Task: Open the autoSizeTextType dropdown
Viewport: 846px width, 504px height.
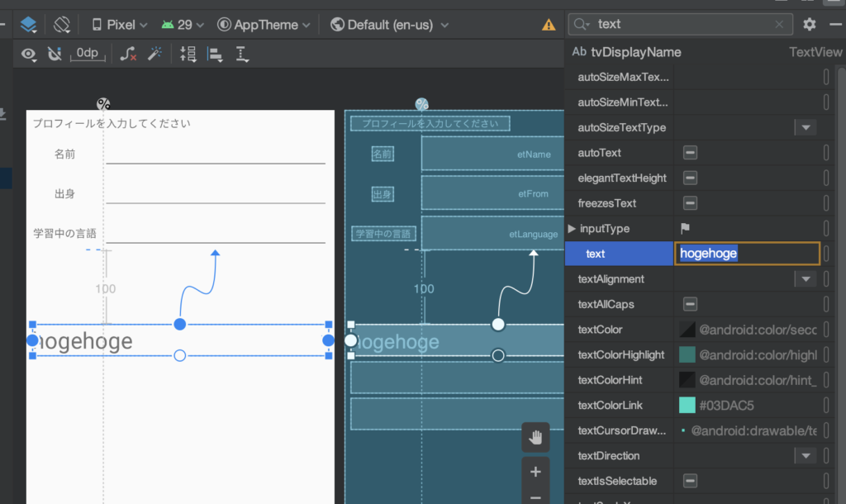Action: click(806, 128)
